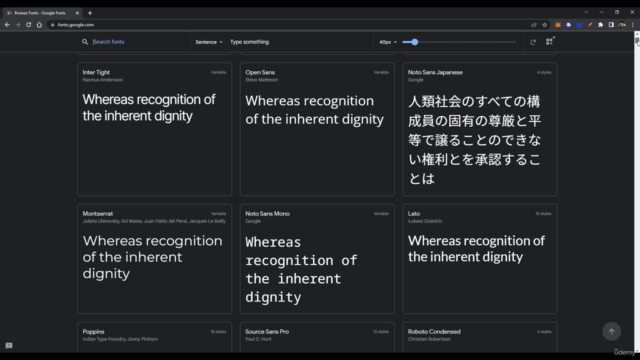
Task: Click the browser forward arrow
Action: click(x=18, y=25)
